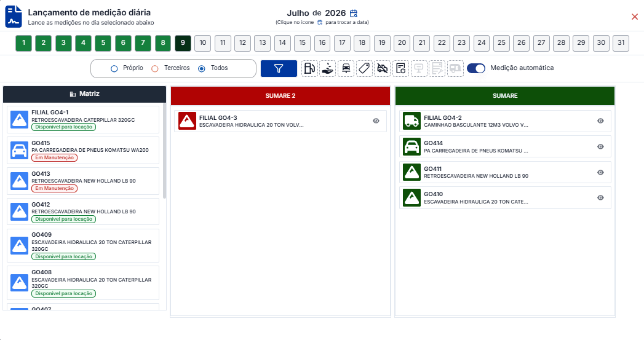Select the GO412 equipment card

(x=83, y=212)
